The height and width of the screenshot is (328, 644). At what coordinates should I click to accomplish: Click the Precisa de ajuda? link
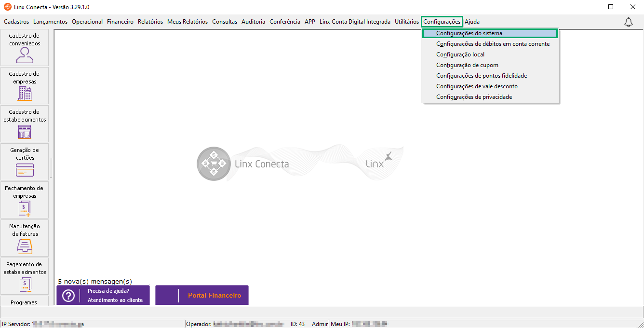tap(108, 291)
